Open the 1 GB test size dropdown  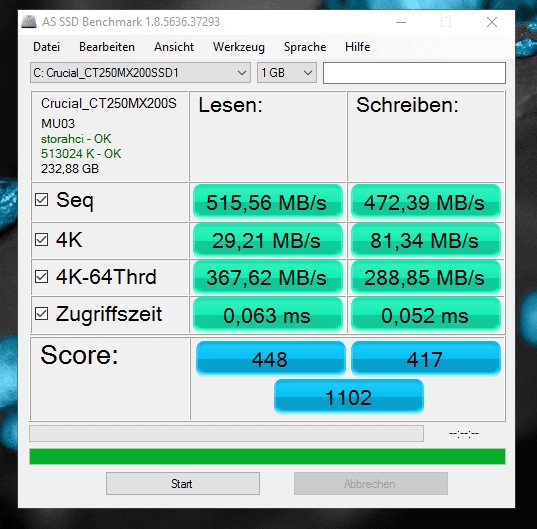pos(287,73)
